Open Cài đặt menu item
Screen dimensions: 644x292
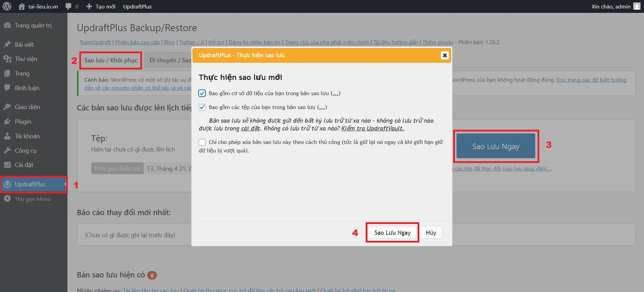(x=24, y=165)
